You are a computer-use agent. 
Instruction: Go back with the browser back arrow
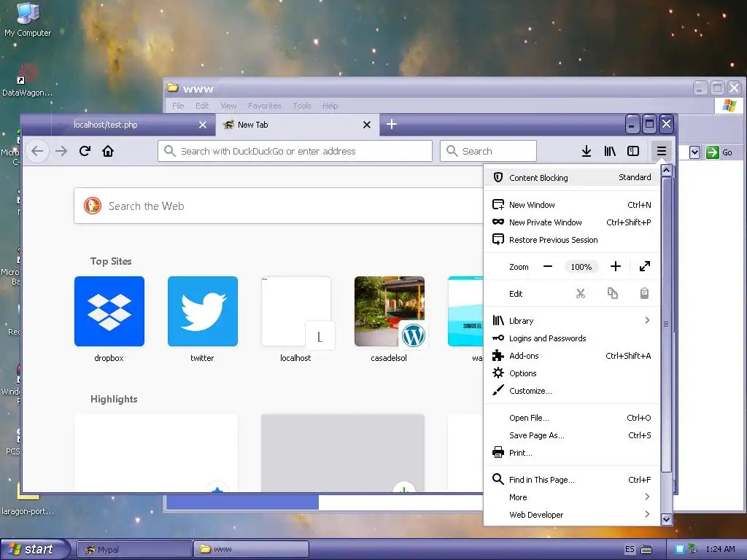(x=37, y=152)
